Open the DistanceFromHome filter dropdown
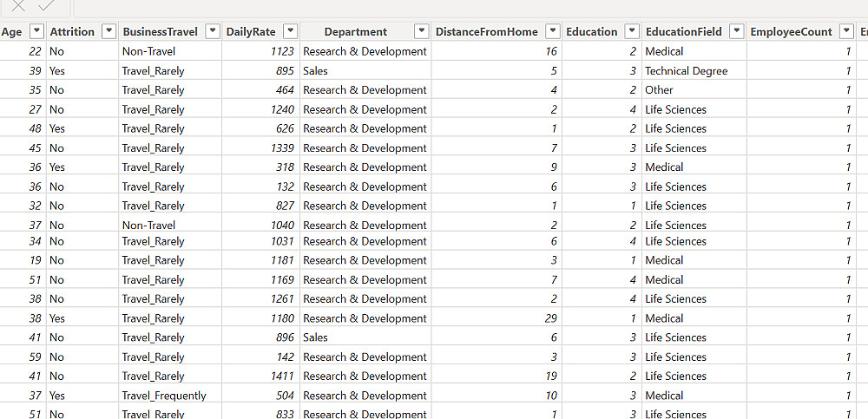Screen dimensions: 868x419 click(552, 32)
